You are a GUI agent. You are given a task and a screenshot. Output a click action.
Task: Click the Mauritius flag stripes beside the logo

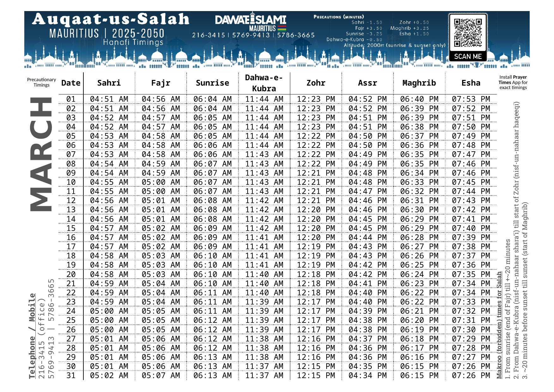click(282, 28)
